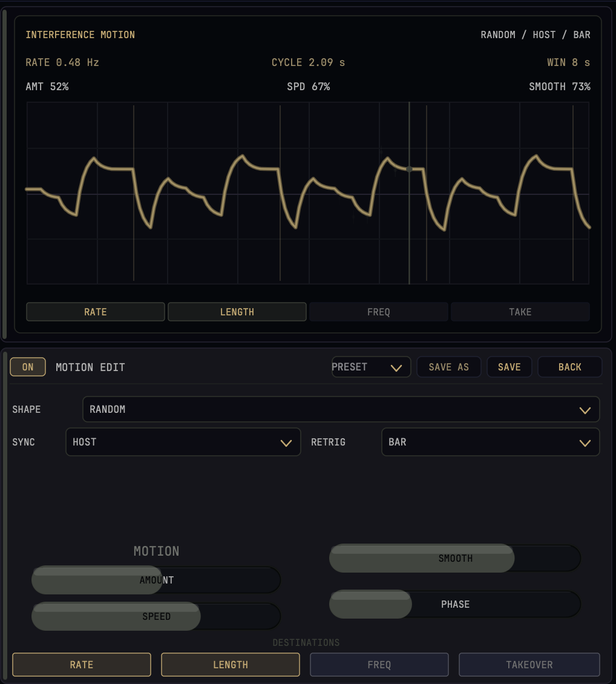Toggle the ON switch for Motion Edit
This screenshot has width=616, height=684.
[28, 367]
